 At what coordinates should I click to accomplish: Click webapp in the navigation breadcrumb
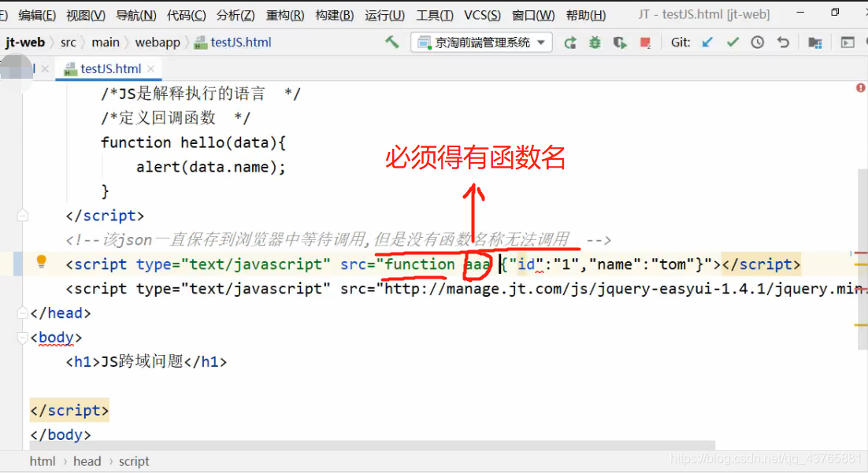[158, 42]
